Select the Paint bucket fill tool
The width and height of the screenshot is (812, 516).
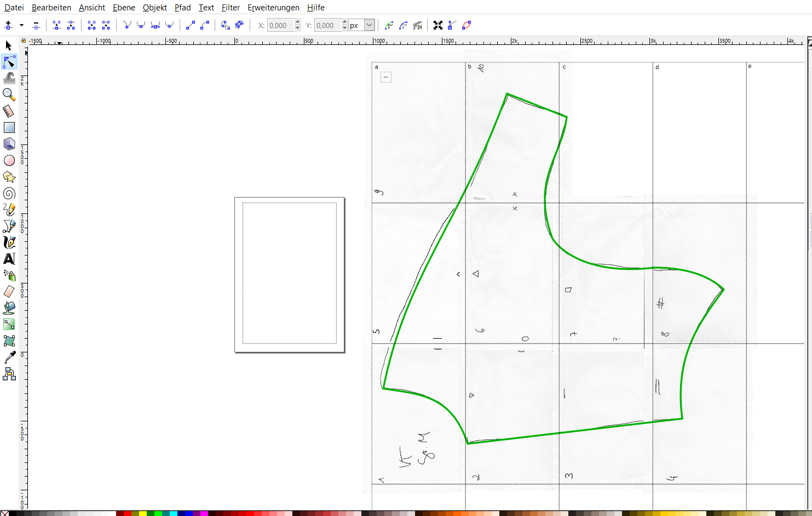pyautogui.click(x=9, y=308)
